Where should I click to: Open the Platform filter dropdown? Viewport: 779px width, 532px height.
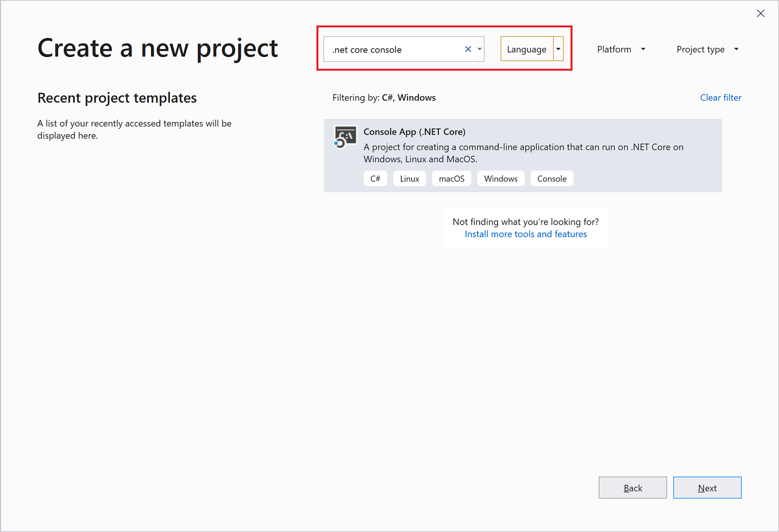(x=620, y=49)
